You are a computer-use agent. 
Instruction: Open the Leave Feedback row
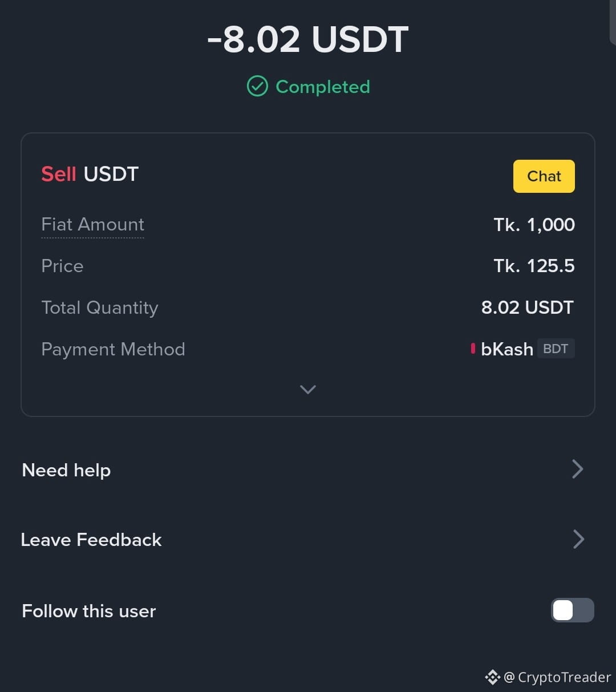[308, 540]
